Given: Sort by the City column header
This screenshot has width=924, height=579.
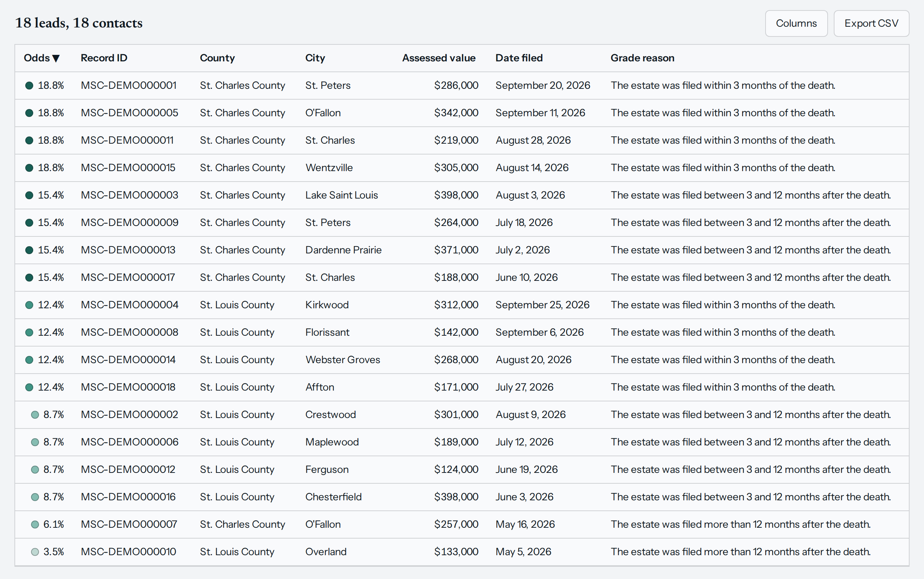Looking at the screenshot, I should click(315, 58).
